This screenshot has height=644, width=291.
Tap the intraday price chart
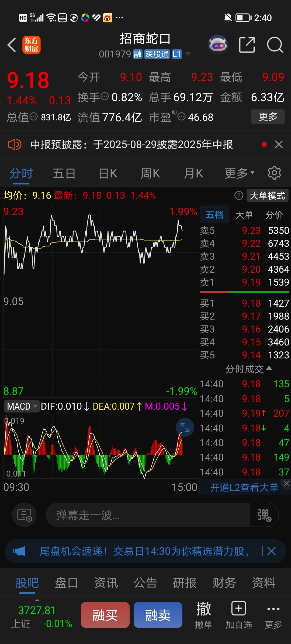coord(101,300)
